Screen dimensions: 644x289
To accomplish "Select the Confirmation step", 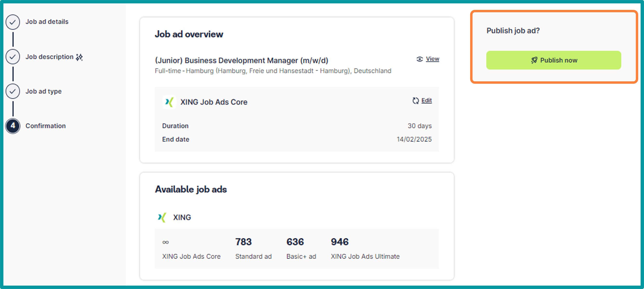I will [46, 126].
